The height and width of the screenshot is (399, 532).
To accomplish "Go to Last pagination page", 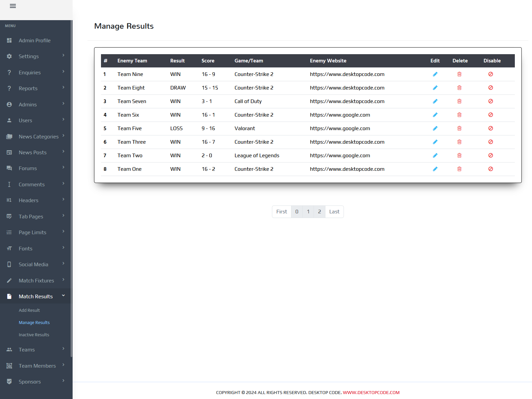I will click(x=334, y=212).
